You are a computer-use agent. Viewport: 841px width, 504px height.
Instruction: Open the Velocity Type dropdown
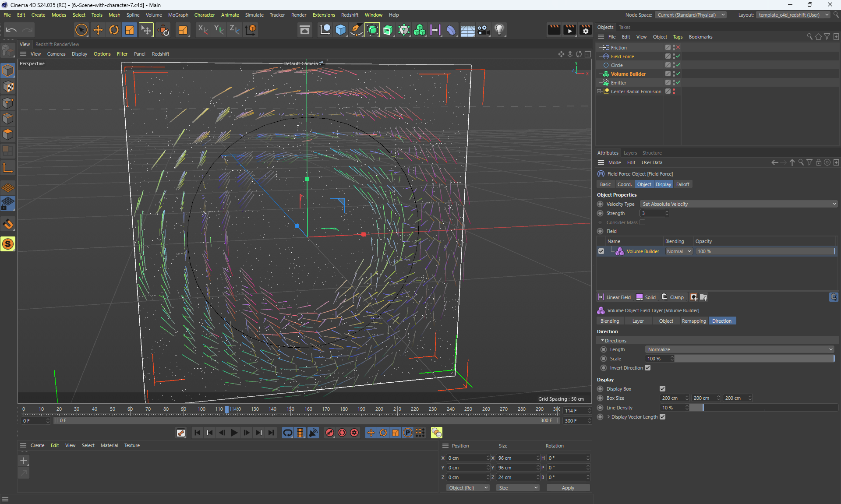[x=739, y=204]
